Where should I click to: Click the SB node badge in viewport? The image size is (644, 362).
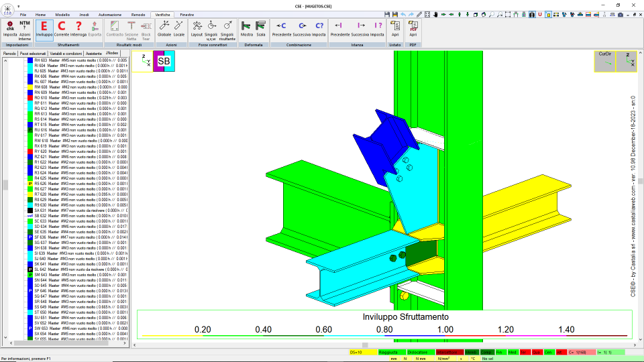pos(164,61)
